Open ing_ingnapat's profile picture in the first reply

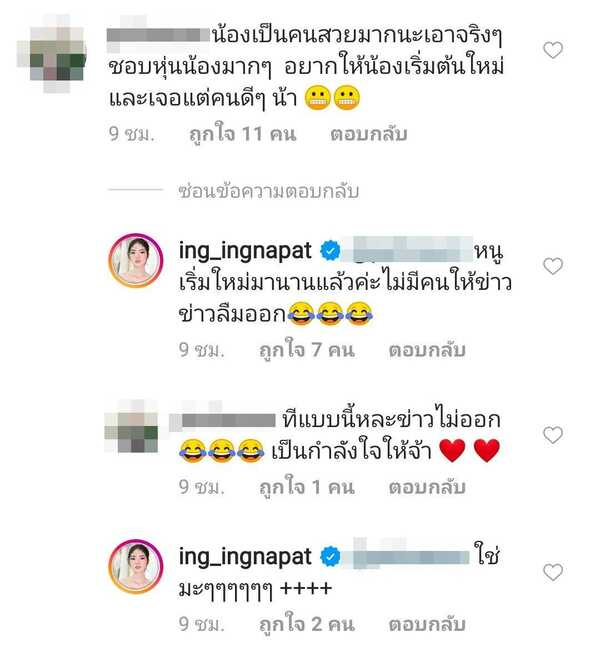coord(135,261)
